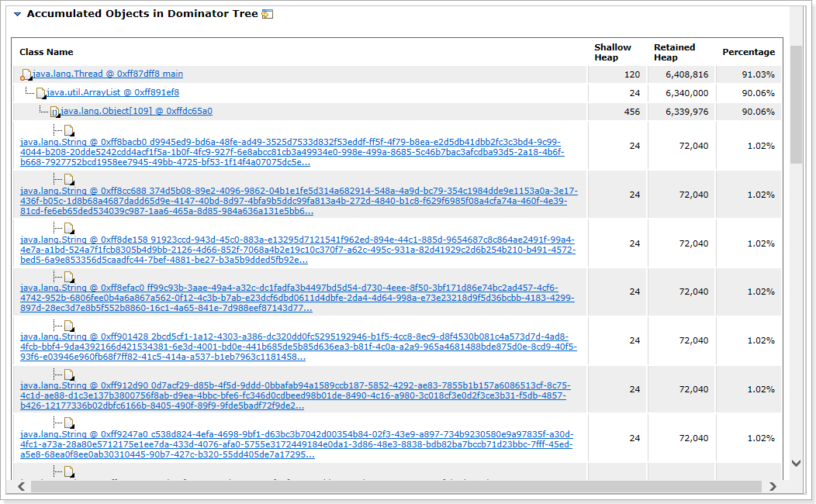The width and height of the screenshot is (816, 504).
Task: Open java.lang.Object[109] @ 0xffdc65a0 link
Action: (137, 112)
